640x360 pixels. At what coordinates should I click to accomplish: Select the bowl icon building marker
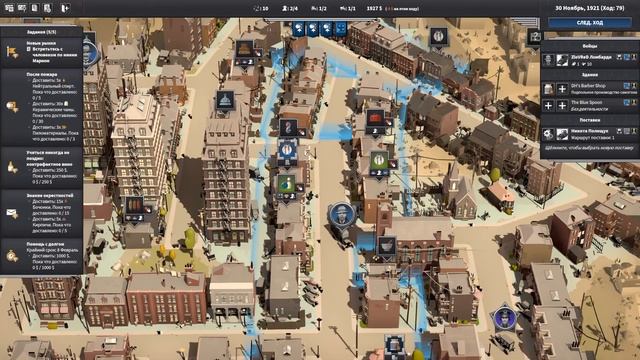387,246
